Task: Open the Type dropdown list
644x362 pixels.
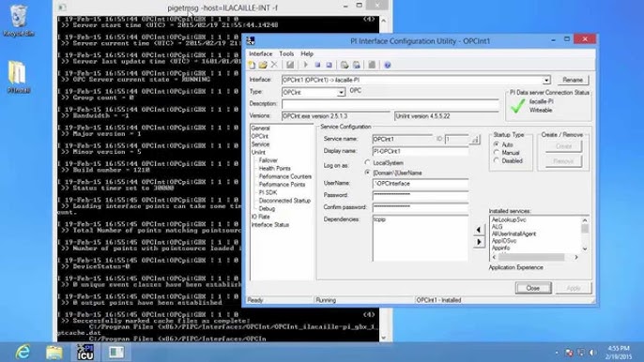Action: pos(341,92)
